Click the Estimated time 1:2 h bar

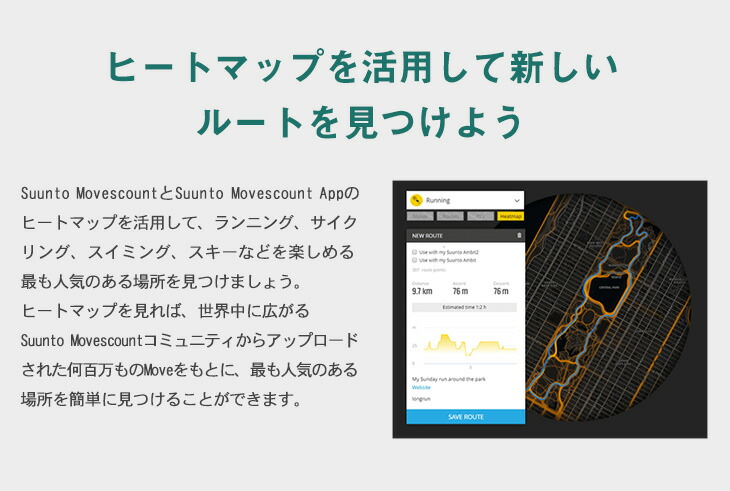tap(464, 307)
